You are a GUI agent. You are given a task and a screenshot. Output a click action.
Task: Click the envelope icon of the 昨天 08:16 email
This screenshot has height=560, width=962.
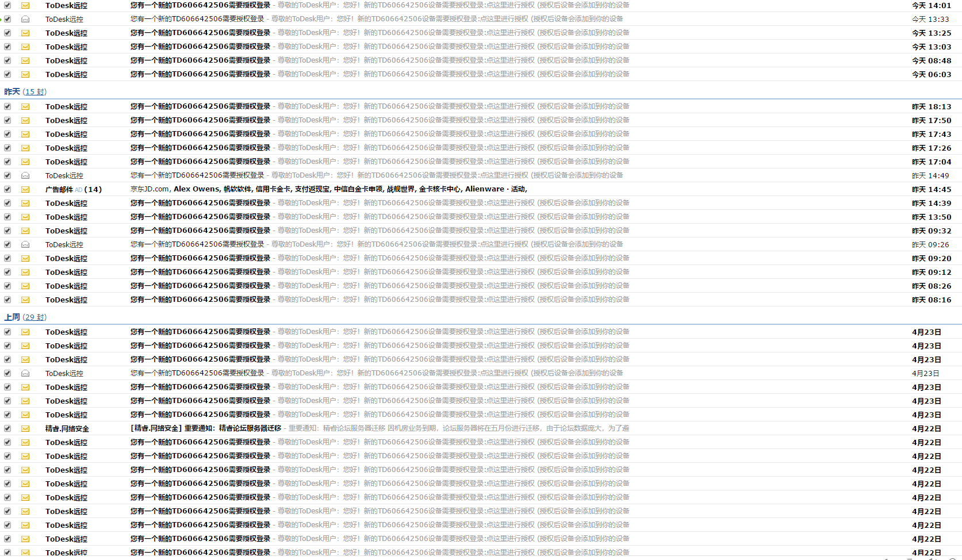(25, 300)
